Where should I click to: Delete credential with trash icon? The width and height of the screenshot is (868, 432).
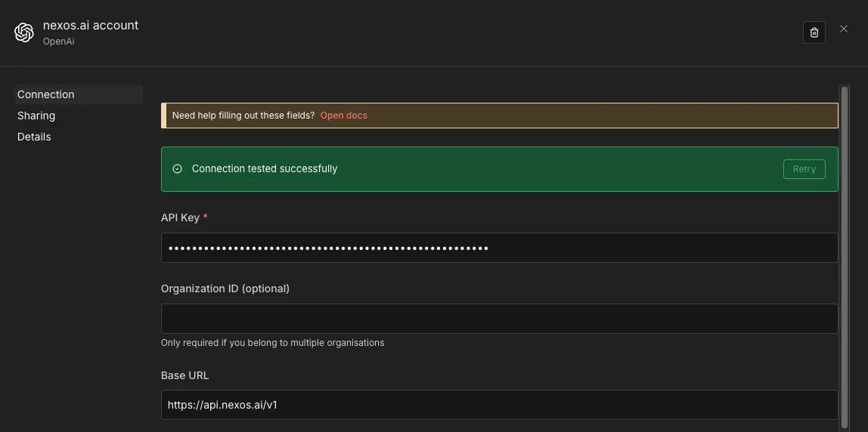coord(814,32)
